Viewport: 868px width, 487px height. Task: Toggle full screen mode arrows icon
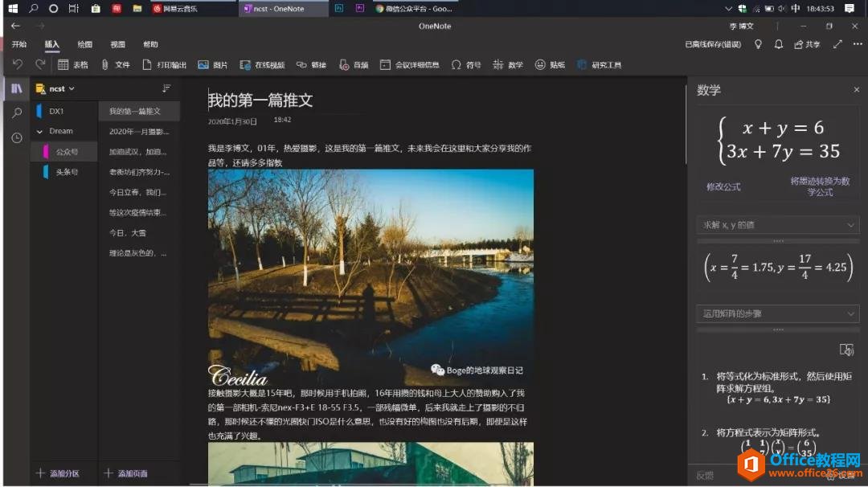pos(837,45)
